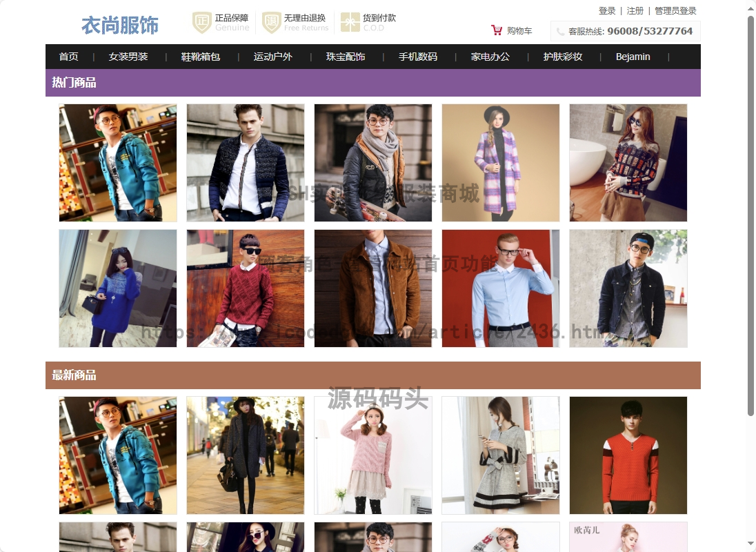
Task: Open the 手机数码 category
Action: [417, 57]
